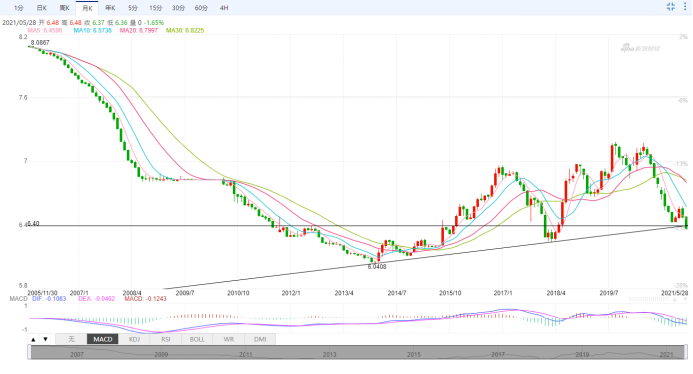Image resolution: width=693 pixels, height=374 pixels.
Task: Switch to the WR indicator
Action: tap(228, 339)
